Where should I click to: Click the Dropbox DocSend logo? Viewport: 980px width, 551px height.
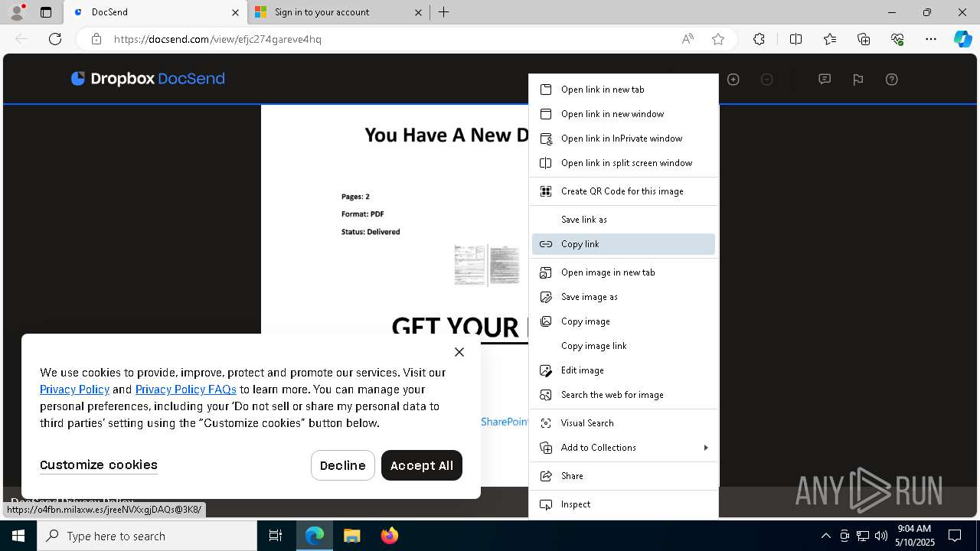(x=148, y=79)
